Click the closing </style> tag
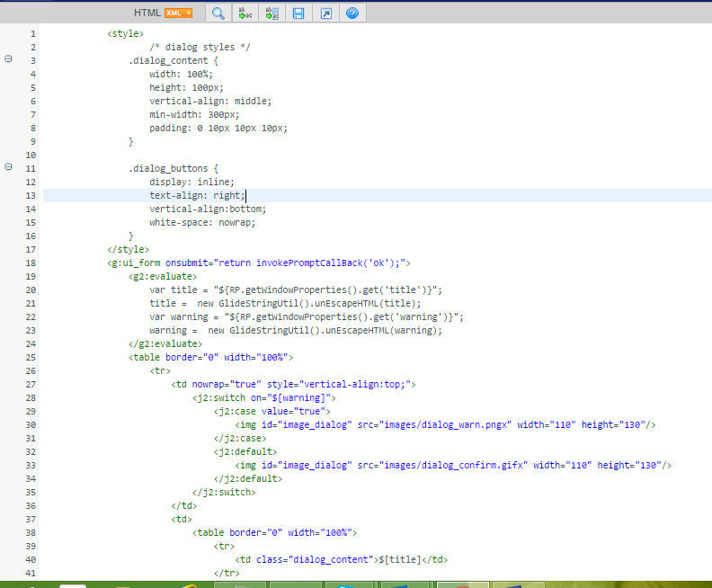Screen dimensions: 712x588 pos(128,249)
